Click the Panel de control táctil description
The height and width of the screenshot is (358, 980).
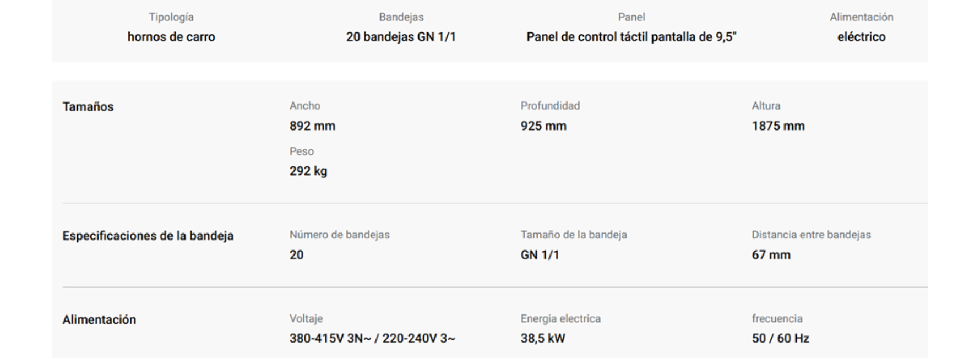631,37
